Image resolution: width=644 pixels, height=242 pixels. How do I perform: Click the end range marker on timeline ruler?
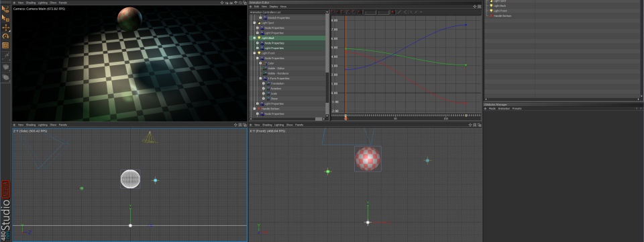coord(466,116)
